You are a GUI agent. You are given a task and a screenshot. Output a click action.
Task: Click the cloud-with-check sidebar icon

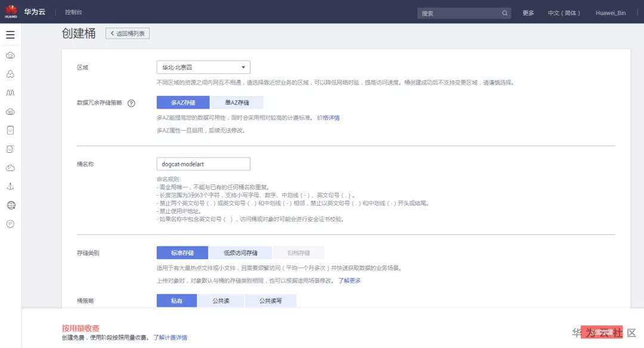(x=10, y=168)
